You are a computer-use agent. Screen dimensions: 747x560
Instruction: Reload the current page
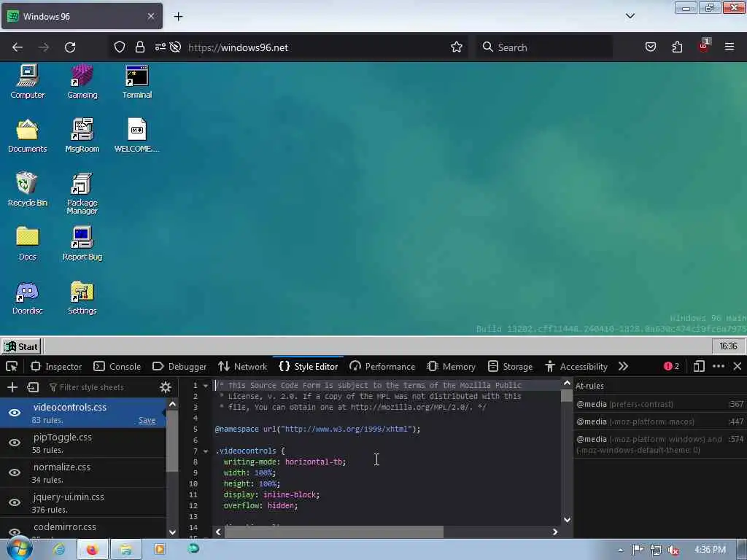point(70,47)
